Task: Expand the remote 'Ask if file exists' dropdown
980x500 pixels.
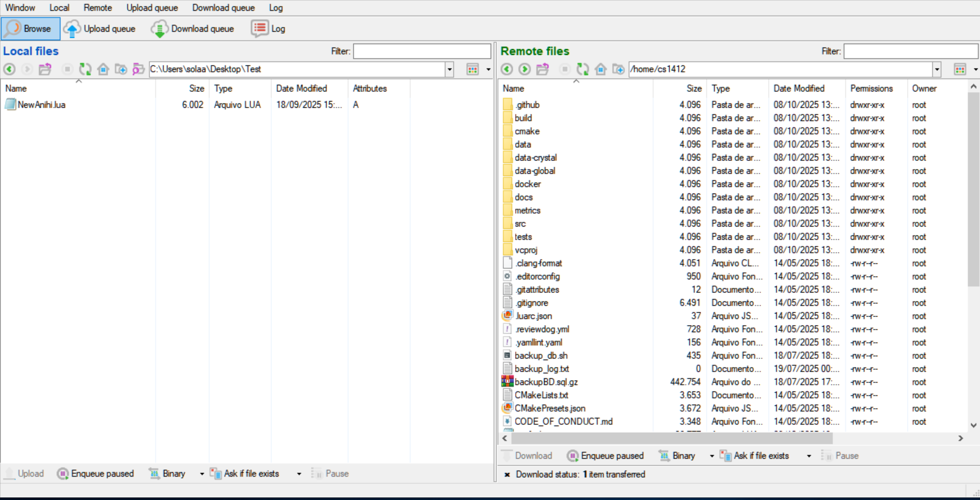Action: [x=809, y=456]
